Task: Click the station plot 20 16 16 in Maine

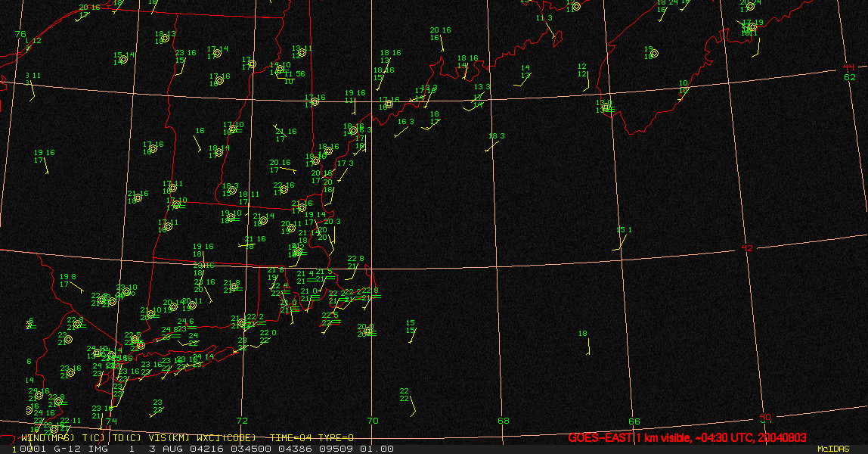Action: click(439, 38)
